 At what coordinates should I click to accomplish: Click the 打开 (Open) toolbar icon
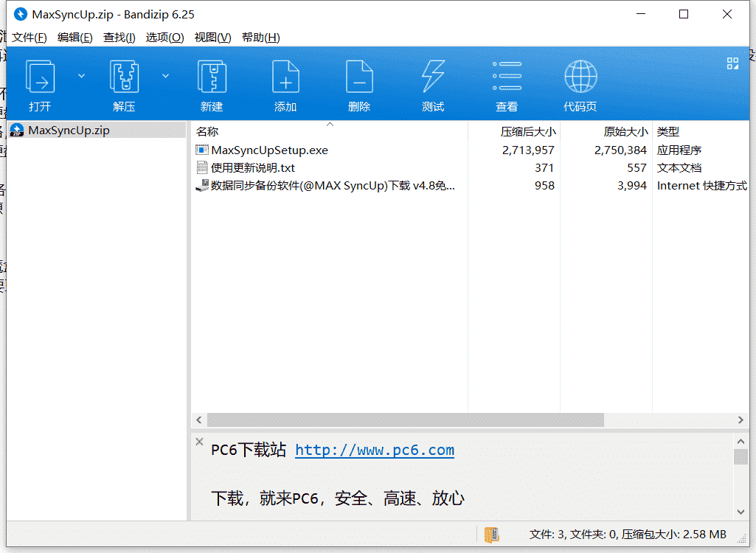coord(40,76)
